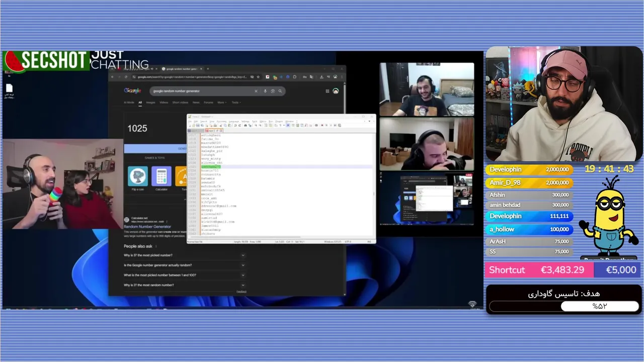This screenshot has width=644, height=362.
Task: Open Tools dropdown in Google search filters
Action: pos(236,102)
